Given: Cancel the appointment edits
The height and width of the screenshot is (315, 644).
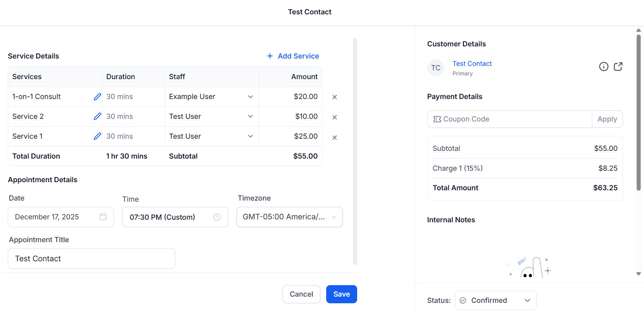Looking at the screenshot, I should coord(301,294).
